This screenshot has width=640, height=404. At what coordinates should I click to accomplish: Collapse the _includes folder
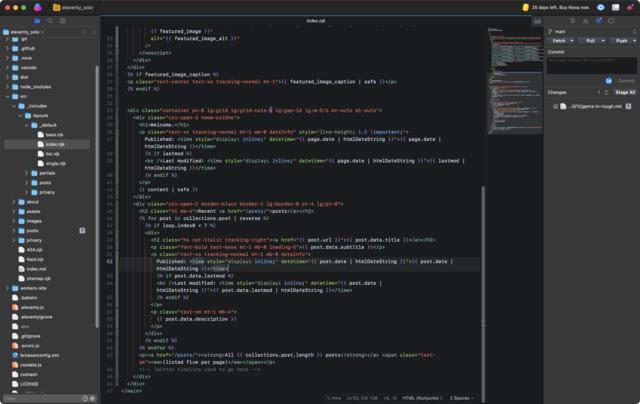(x=14, y=106)
